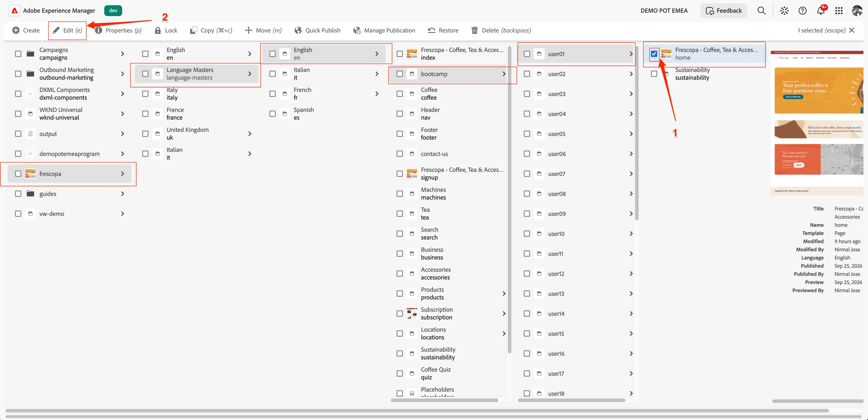Click the dev environment badge
The image size is (868, 420).
(113, 10)
